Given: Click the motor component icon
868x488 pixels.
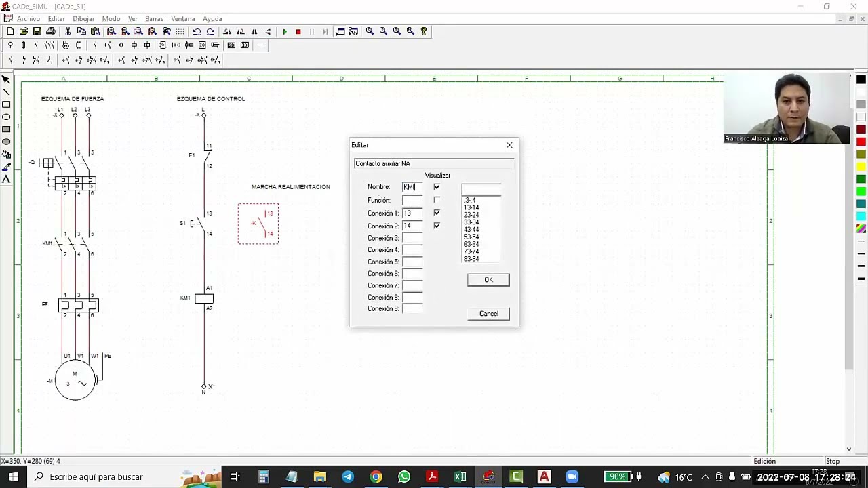Looking at the screenshot, I should [x=66, y=45].
